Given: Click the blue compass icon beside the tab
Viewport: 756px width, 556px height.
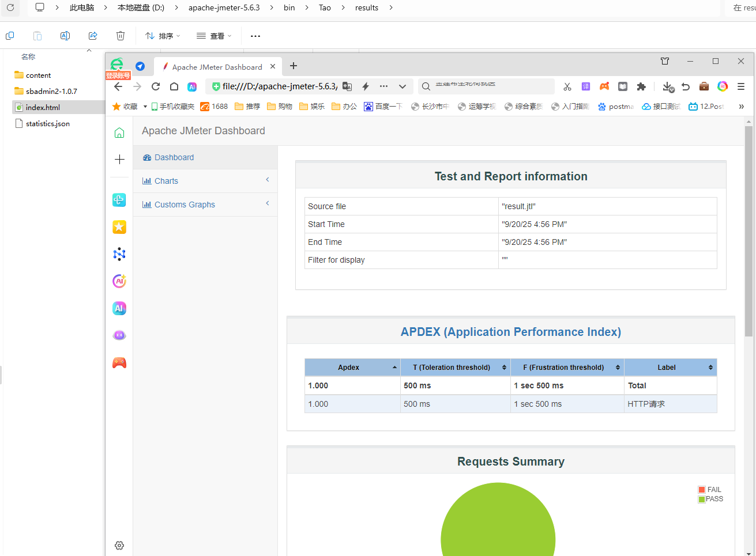Looking at the screenshot, I should pos(140,66).
